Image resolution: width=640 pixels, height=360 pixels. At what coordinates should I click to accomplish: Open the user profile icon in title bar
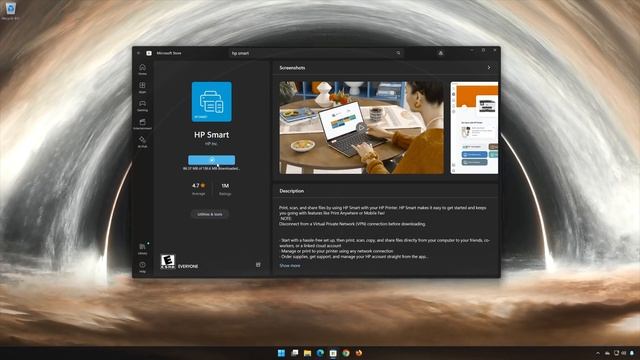click(440, 53)
